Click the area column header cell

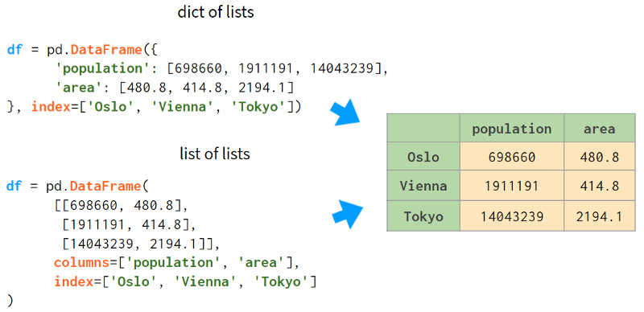600,129
